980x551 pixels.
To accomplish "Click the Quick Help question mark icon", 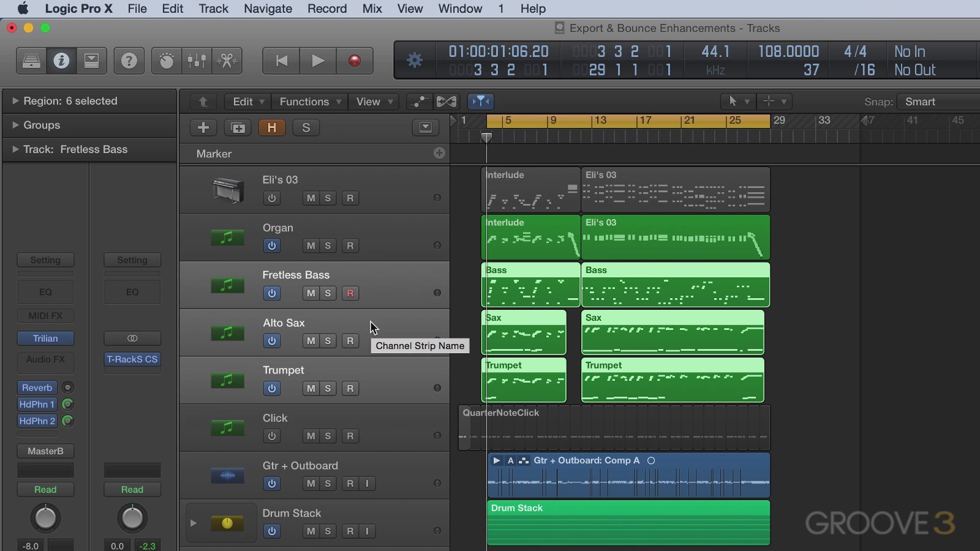I will (x=129, y=61).
